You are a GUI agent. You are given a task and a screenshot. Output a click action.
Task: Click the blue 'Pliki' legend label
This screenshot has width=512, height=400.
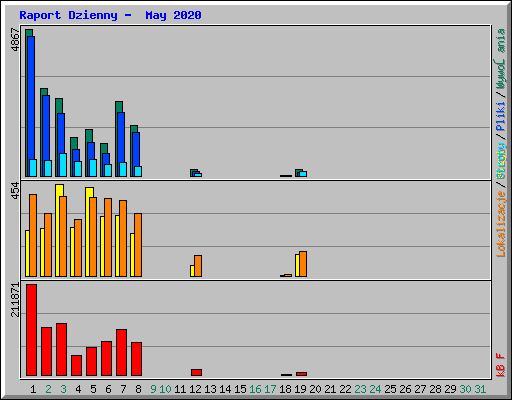point(500,116)
